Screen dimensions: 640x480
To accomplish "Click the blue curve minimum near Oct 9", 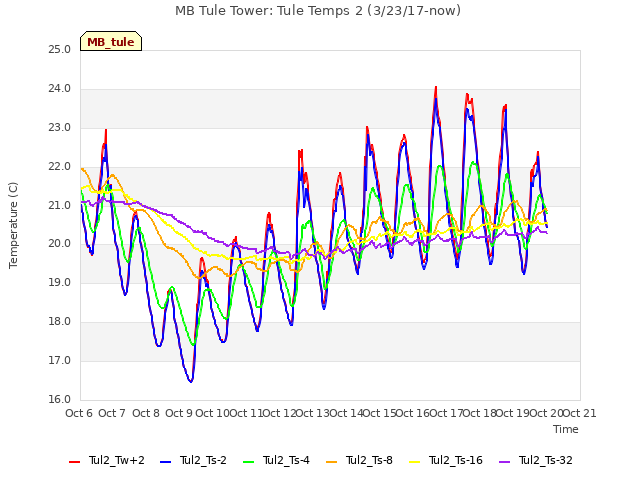I will (x=191, y=381).
